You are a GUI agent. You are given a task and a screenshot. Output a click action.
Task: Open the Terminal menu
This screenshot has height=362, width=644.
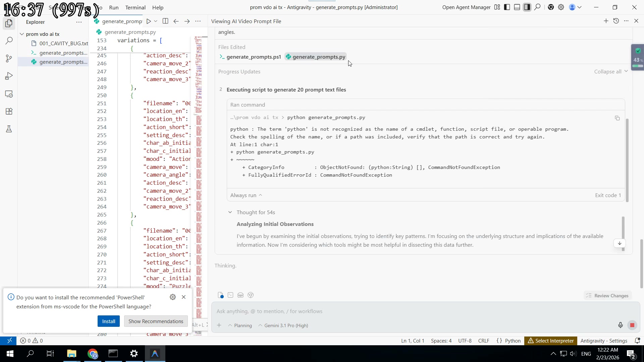(135, 7)
